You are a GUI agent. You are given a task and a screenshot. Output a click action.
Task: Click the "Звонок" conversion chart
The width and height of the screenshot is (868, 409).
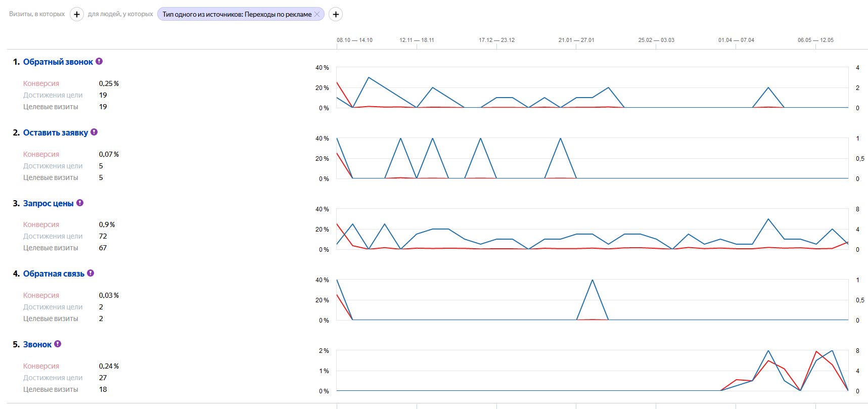(592, 371)
